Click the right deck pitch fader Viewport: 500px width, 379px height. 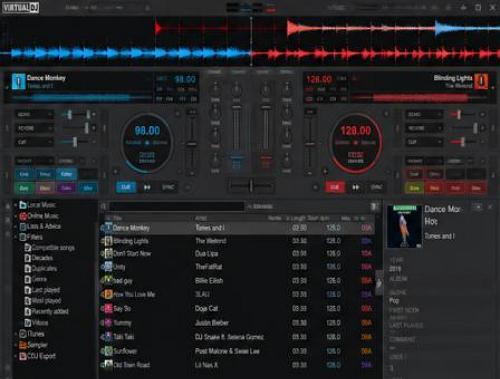[310, 144]
